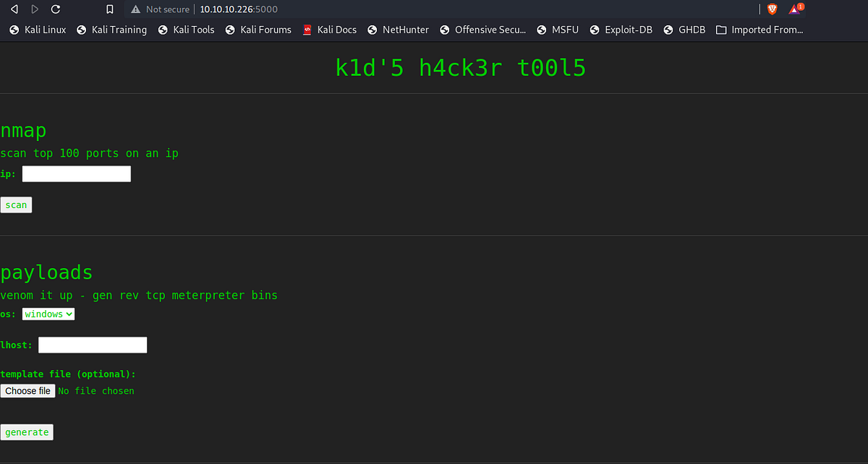
Task: Click the Not secure warning icon
Action: pos(135,9)
